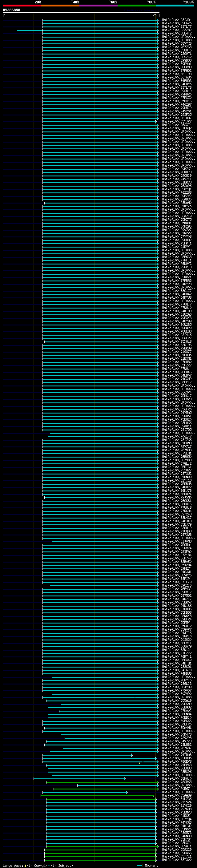Click the green ~80% identity legend segment
197x868 pixels.
point(137,6)
